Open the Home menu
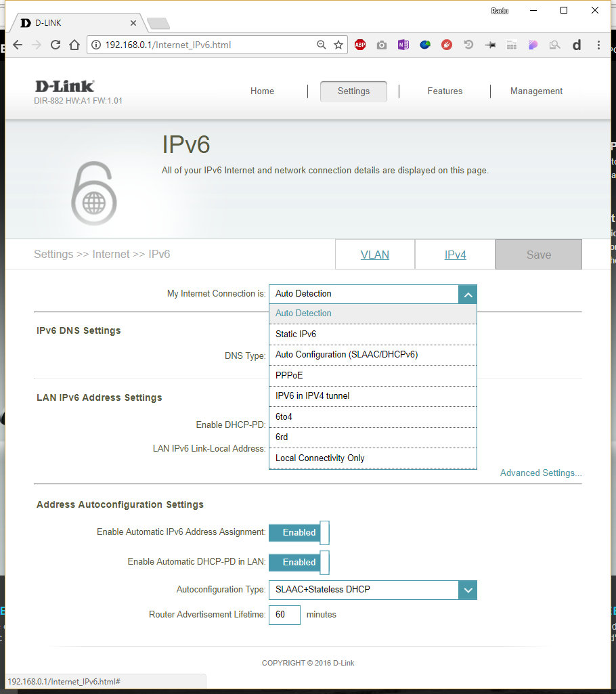Screen dimensions: 616x694 tap(262, 91)
